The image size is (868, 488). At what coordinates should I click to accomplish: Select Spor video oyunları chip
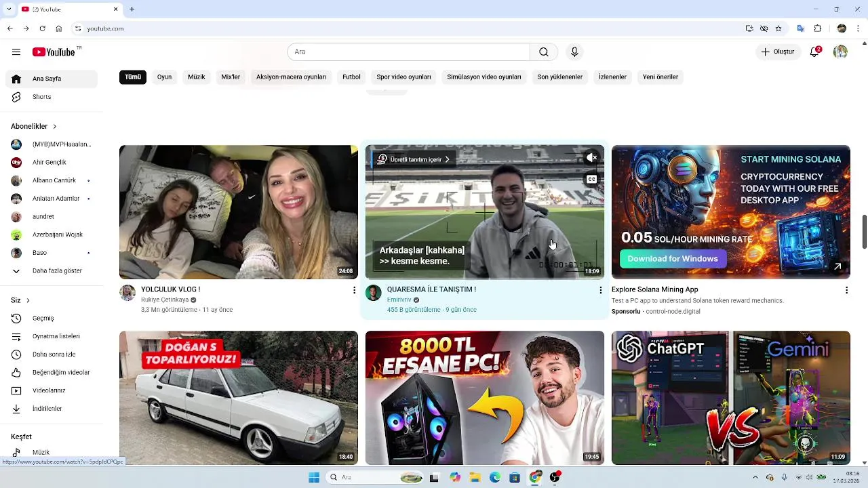click(404, 77)
